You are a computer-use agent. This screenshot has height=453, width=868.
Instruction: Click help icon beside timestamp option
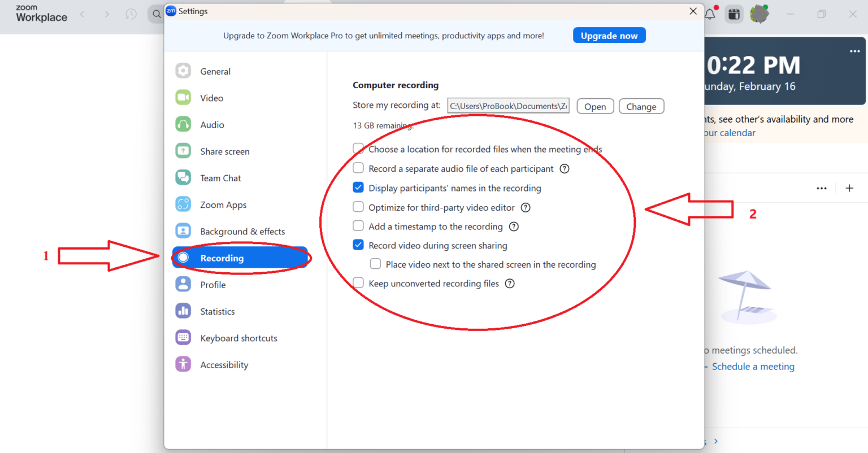click(x=514, y=226)
